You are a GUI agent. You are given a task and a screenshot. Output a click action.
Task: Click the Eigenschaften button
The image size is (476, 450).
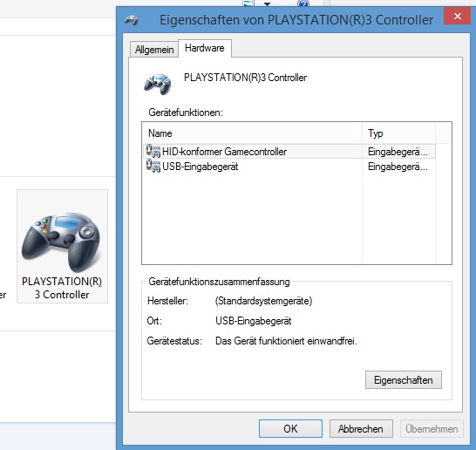tap(403, 380)
